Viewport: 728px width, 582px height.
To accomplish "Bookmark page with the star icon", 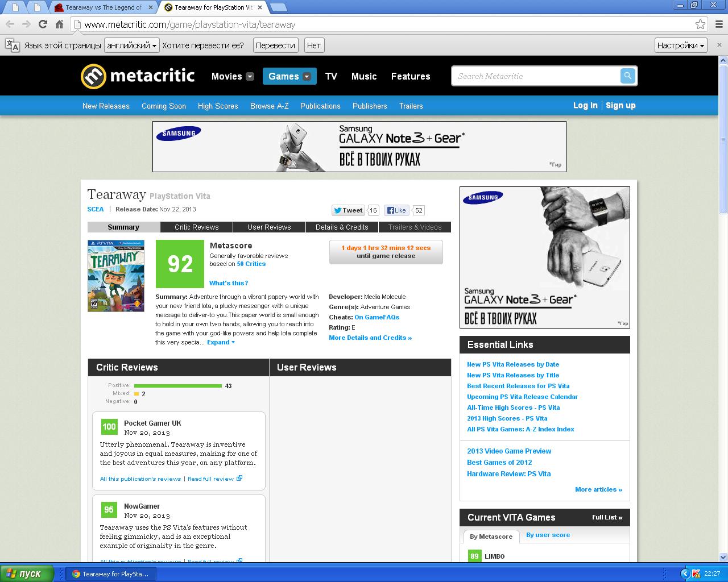I will [700, 24].
